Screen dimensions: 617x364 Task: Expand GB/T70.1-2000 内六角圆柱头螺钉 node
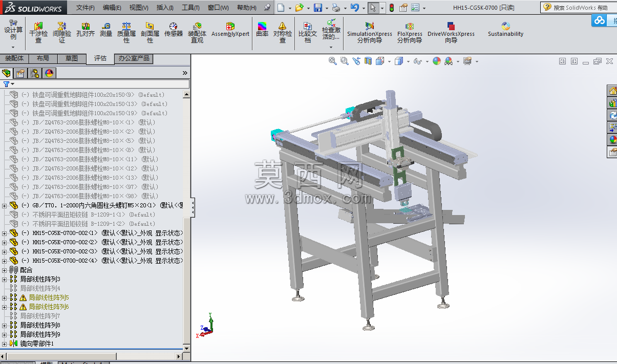pos(5,205)
